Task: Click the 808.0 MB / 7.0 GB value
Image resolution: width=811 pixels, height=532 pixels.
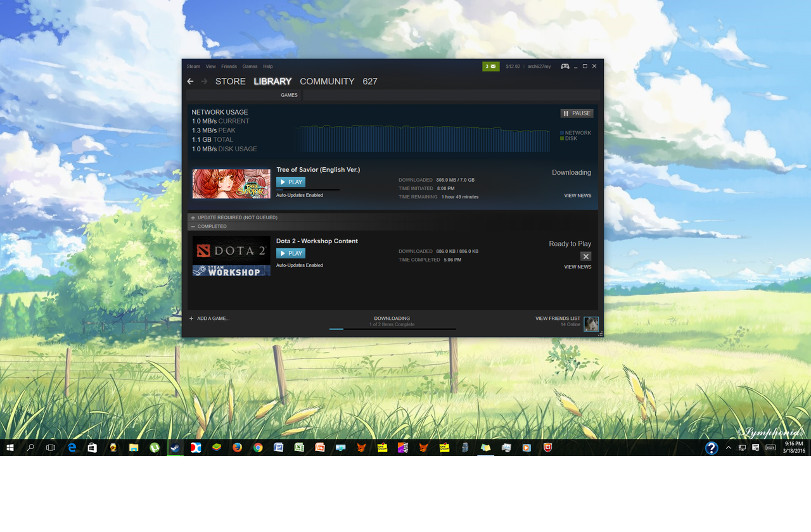Action: 455,180
